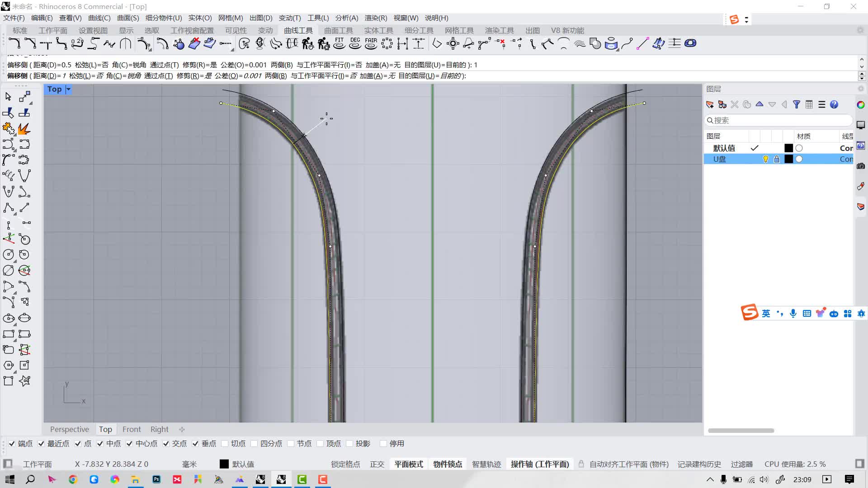Toggle 正交 ortho mode in status bar
Viewport: 868px width, 488px height.
[377, 465]
